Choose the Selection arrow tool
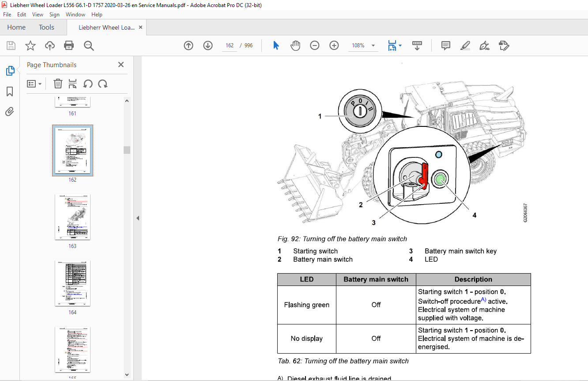The image size is (588, 381). click(276, 46)
